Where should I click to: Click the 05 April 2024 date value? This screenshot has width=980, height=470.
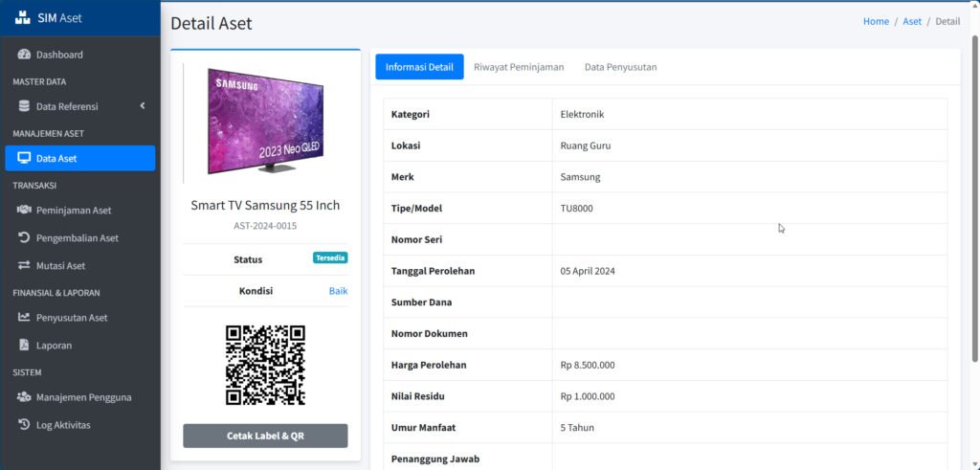(x=588, y=271)
